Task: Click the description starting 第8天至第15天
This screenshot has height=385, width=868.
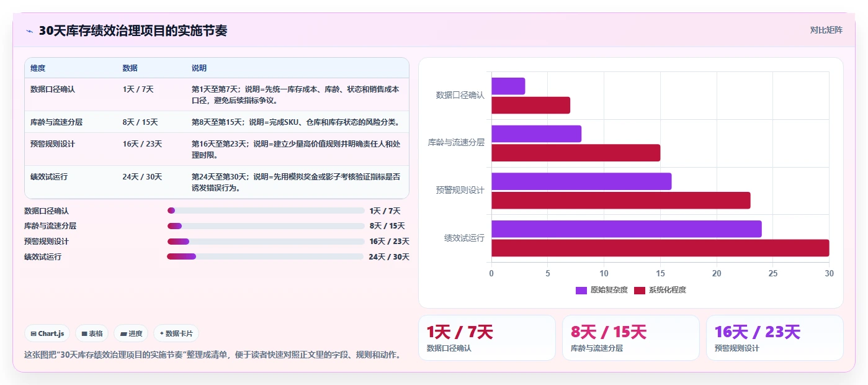Action: pos(295,122)
